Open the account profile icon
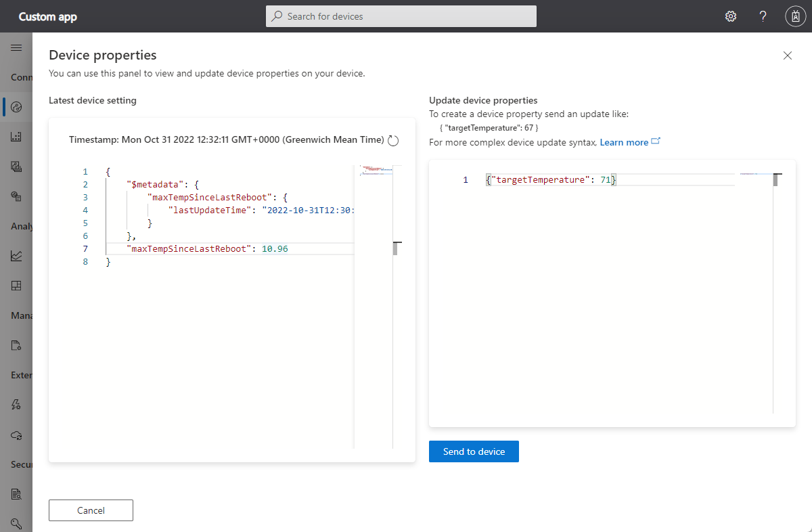This screenshot has height=532, width=812. click(795, 16)
